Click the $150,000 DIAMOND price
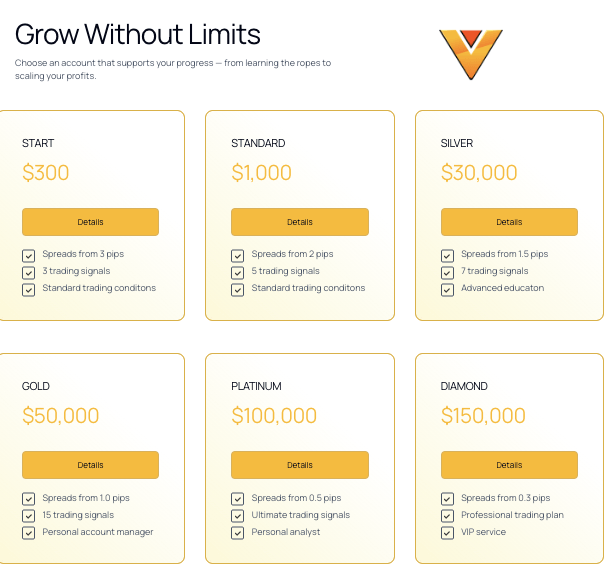Screen dimensions: 612x564 pyautogui.click(x=483, y=416)
